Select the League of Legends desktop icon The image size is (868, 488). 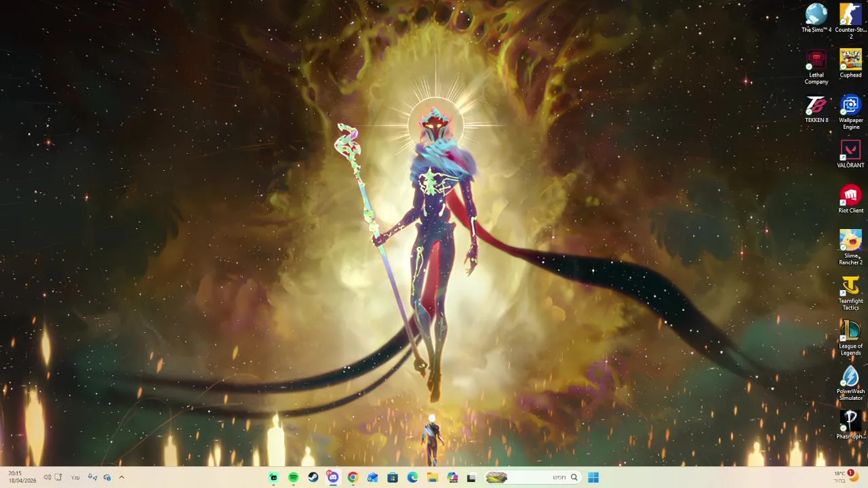click(850, 338)
